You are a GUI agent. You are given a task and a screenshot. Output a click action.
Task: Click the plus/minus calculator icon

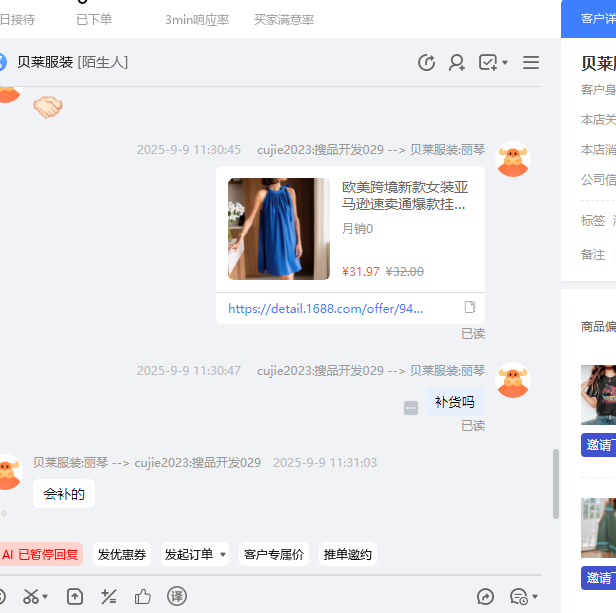pyautogui.click(x=109, y=597)
